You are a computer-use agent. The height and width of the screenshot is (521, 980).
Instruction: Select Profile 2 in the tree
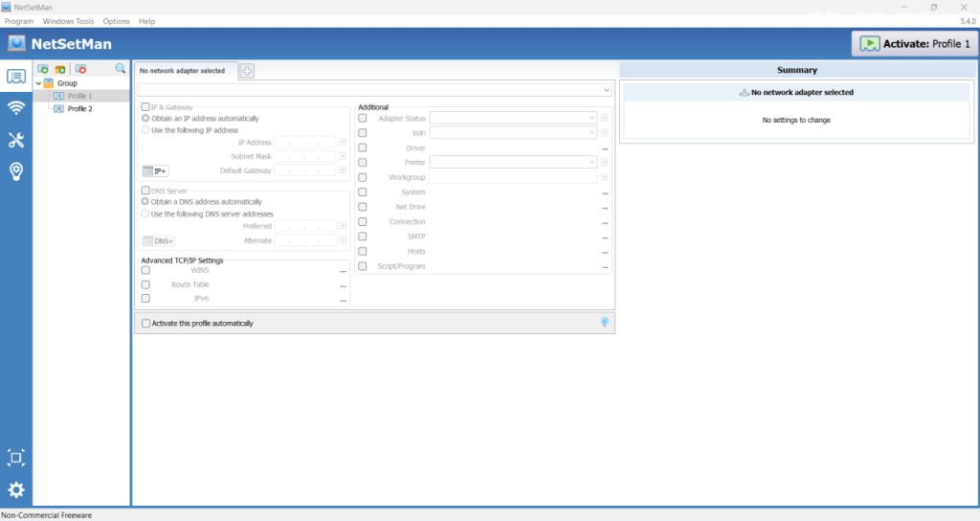(x=80, y=109)
